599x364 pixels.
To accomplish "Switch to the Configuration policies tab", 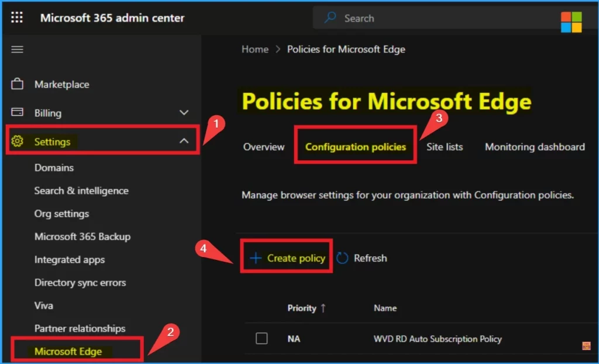I will tap(355, 147).
